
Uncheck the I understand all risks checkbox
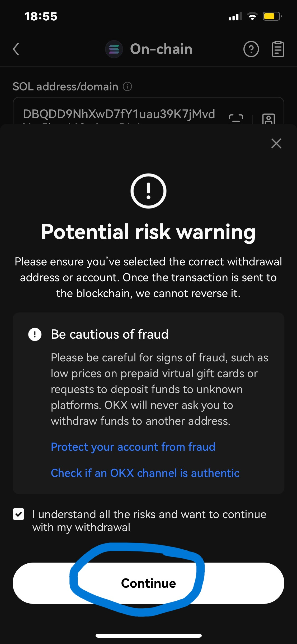point(18,514)
